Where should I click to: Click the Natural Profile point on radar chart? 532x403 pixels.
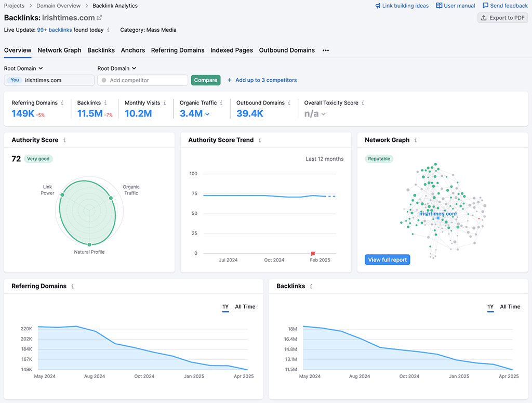(x=89, y=244)
